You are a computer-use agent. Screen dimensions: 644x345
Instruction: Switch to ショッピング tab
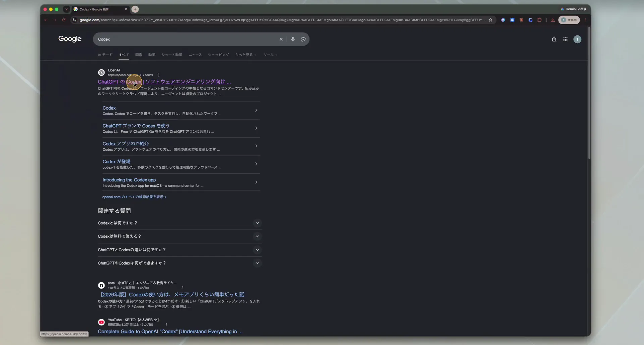click(x=218, y=55)
